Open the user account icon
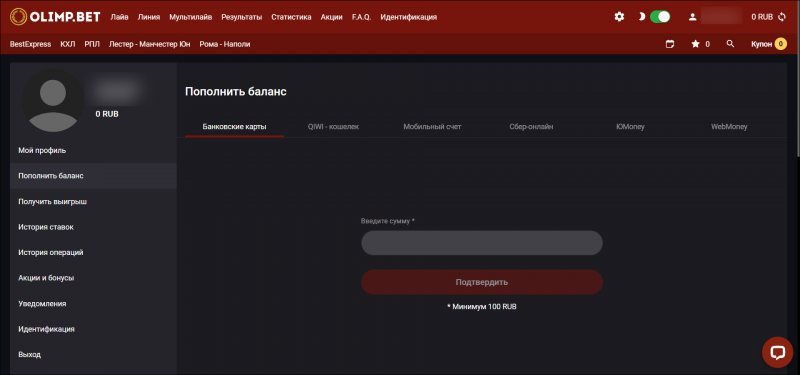Viewport: 800px width, 375px height. point(692,17)
